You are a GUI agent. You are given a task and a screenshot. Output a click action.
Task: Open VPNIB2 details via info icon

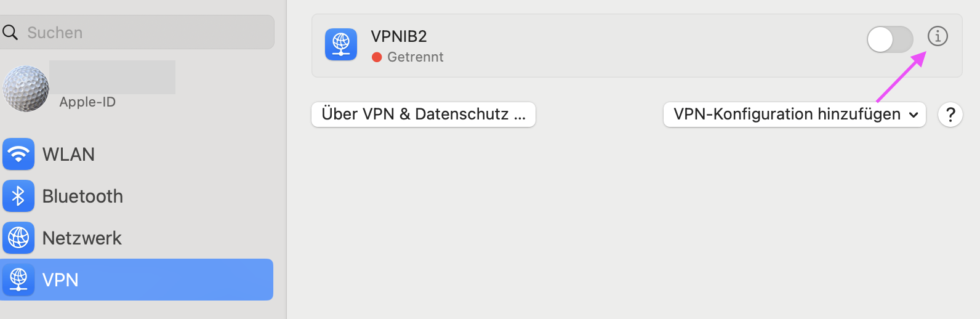938,36
